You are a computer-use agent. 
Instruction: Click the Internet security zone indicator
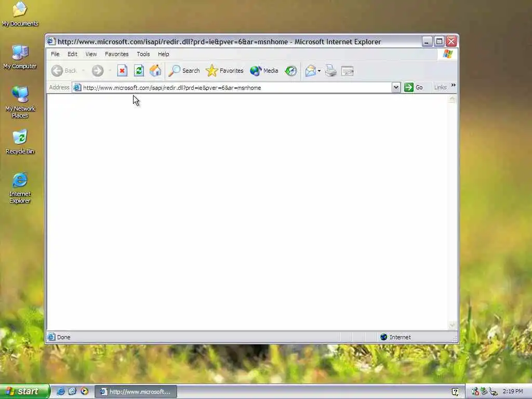[395, 337]
